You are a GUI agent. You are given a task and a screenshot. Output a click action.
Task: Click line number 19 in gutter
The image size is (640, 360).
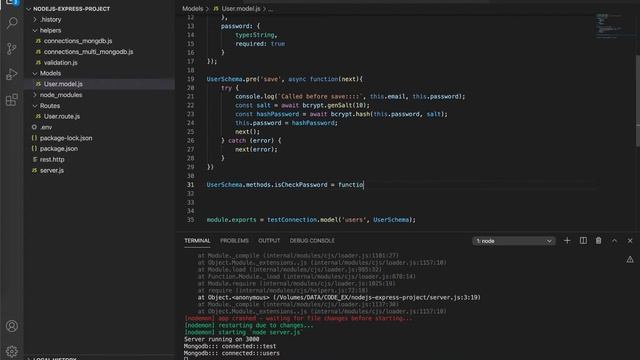[191, 79]
